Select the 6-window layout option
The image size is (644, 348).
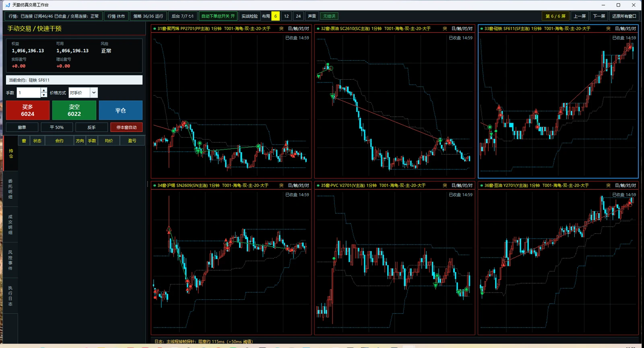pyautogui.click(x=276, y=16)
